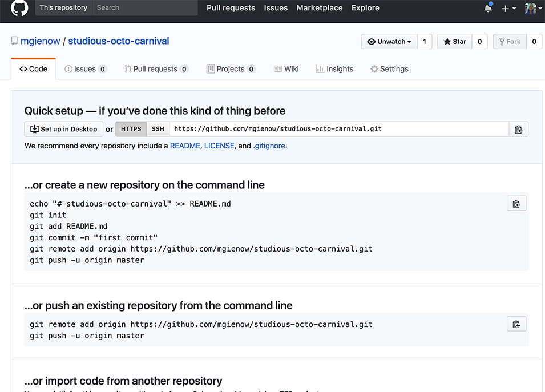Viewport: 545px width, 392px height.
Task: Open the user avatar menu
Action: 533,9
